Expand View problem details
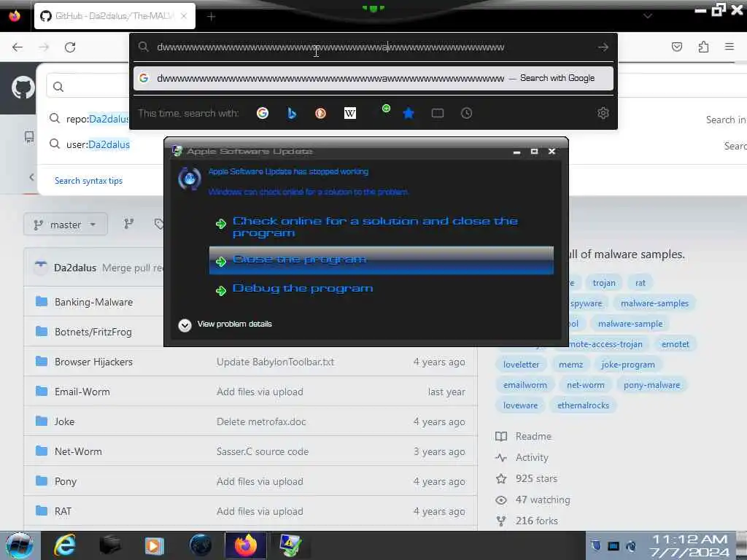This screenshot has height=560, width=747. click(225, 324)
